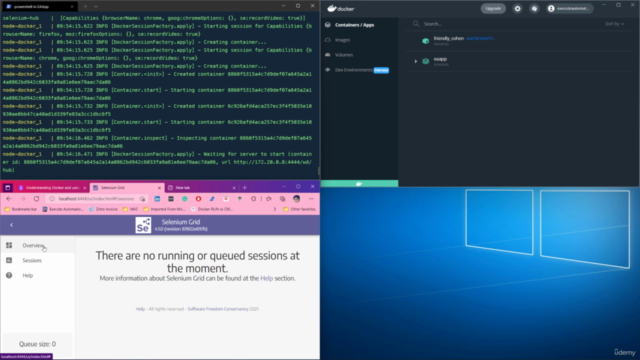Select the eaapp container group name

(440, 59)
